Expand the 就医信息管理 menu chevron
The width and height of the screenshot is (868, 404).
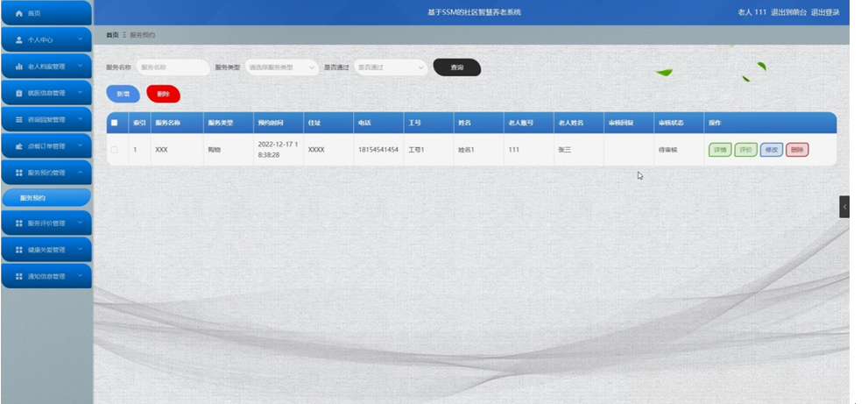81,93
